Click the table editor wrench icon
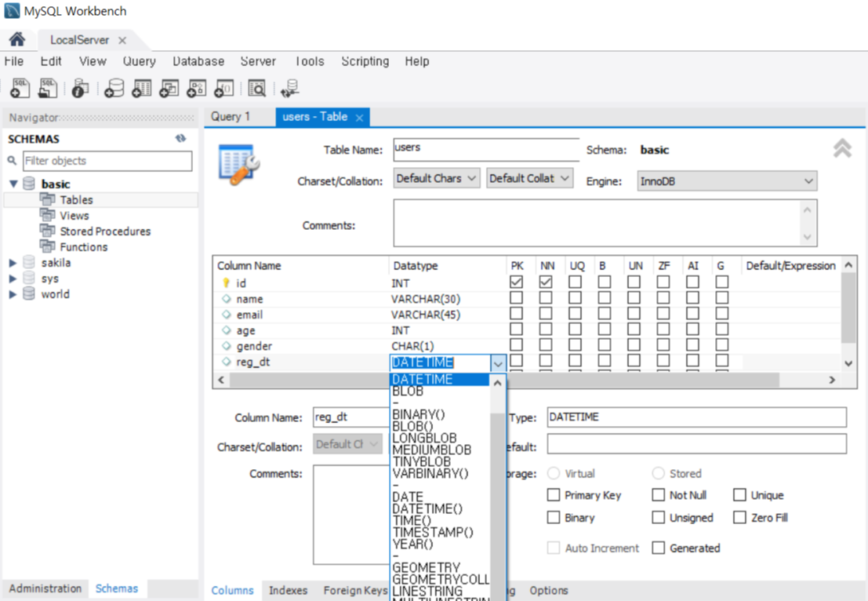This screenshot has width=868, height=601. coord(239,165)
